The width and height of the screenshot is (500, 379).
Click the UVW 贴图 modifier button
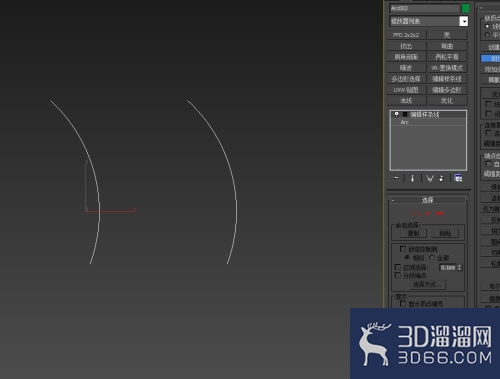[406, 90]
